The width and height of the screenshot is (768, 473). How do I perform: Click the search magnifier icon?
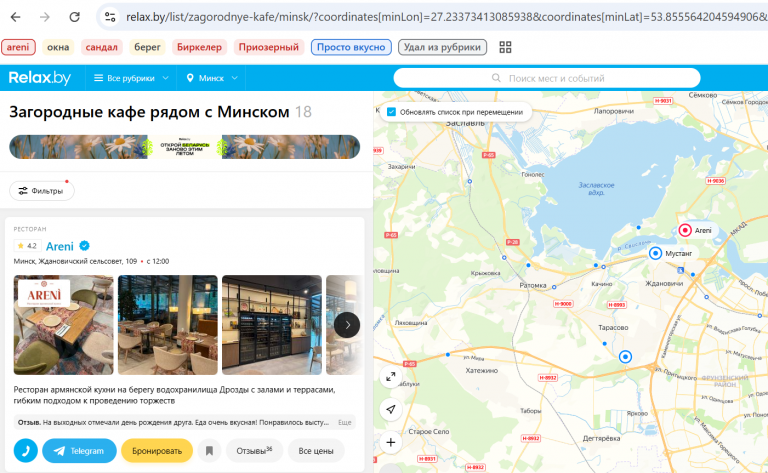(496, 78)
